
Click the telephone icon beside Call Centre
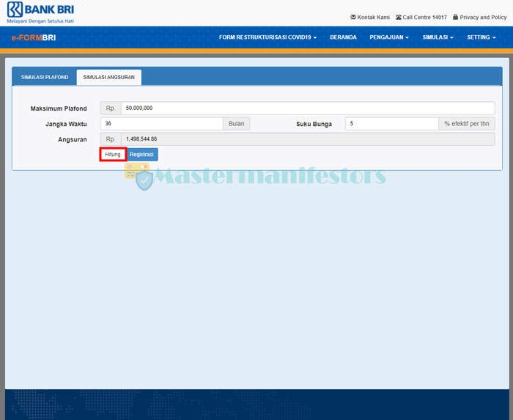[399, 17]
